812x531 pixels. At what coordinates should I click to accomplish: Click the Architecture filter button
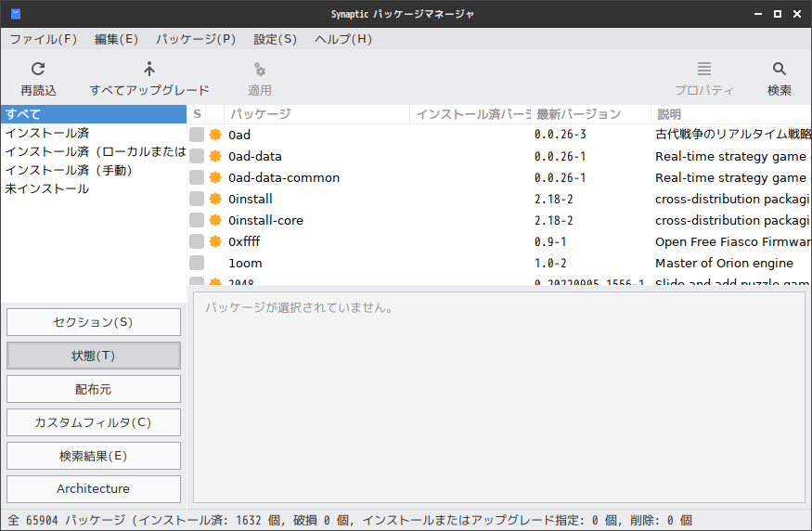[94, 489]
